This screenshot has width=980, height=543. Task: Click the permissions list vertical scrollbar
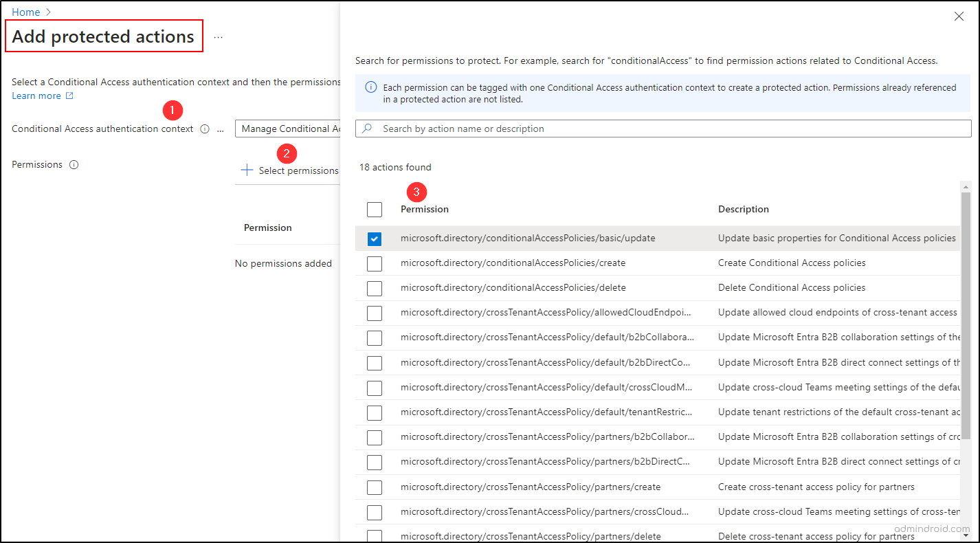[966, 316]
